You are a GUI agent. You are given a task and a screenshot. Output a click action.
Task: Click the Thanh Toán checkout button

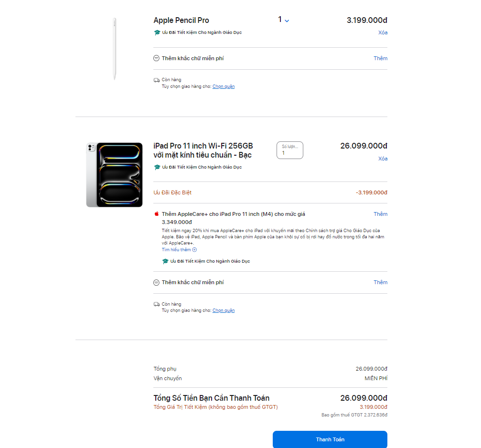330,439
